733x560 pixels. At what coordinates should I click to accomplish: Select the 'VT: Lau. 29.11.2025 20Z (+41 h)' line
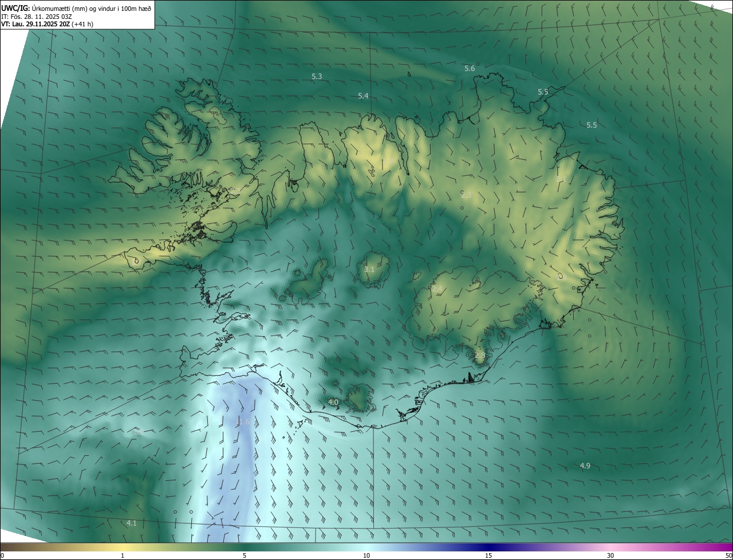(47, 24)
